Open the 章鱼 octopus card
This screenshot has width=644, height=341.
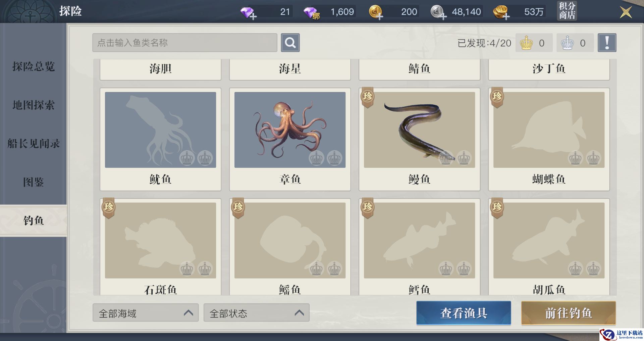coord(290,139)
